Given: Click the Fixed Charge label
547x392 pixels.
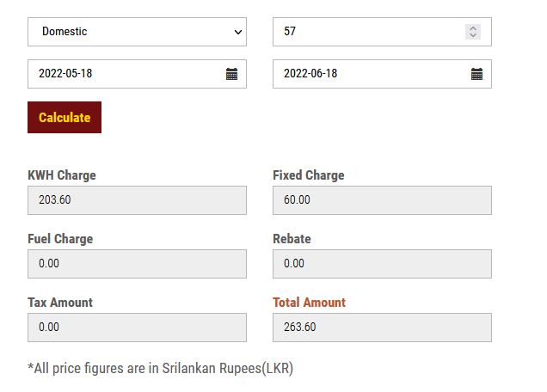Looking at the screenshot, I should click(309, 175).
